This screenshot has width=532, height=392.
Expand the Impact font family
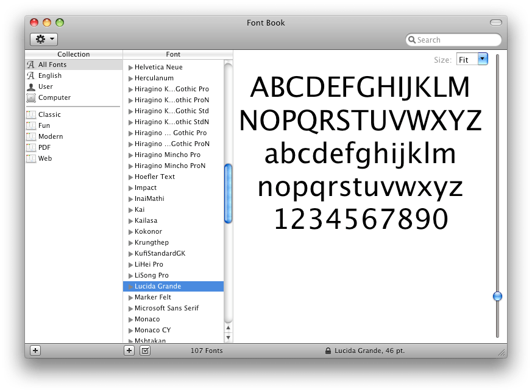coord(130,187)
